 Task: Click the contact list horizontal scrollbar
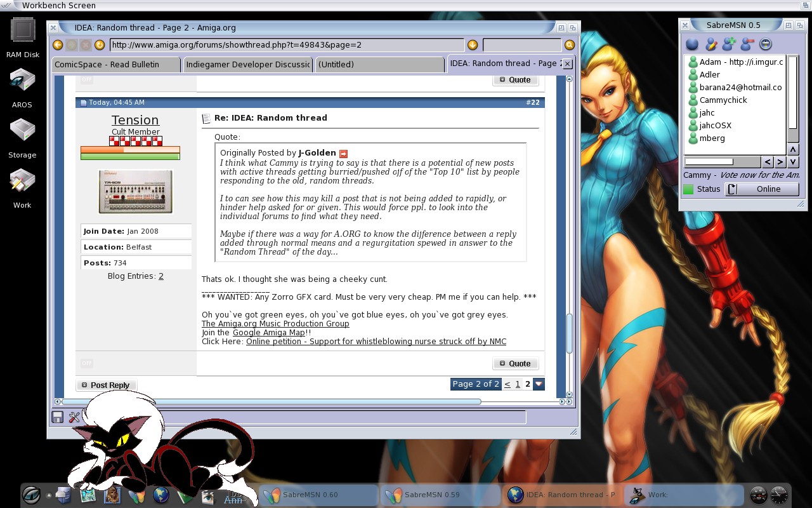(721, 162)
